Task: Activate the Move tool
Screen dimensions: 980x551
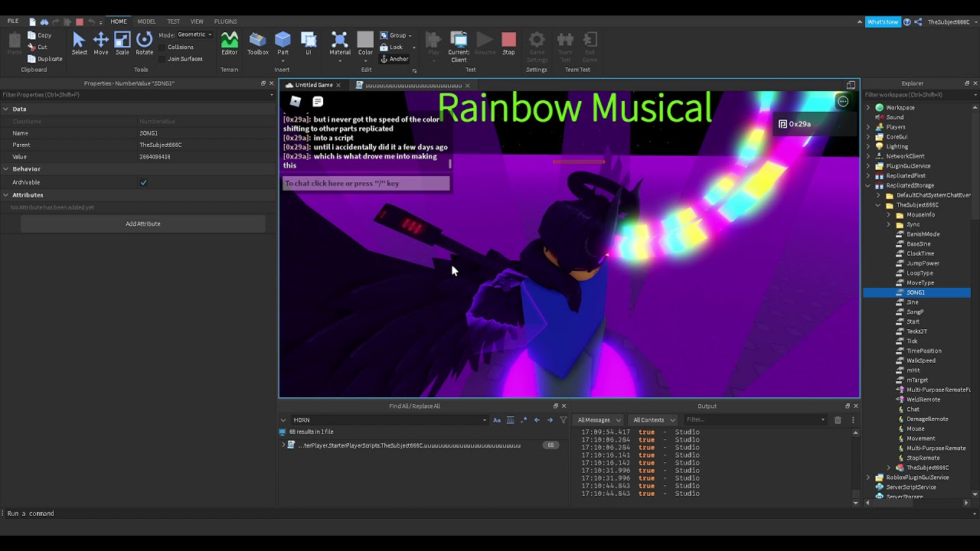Action: [101, 44]
